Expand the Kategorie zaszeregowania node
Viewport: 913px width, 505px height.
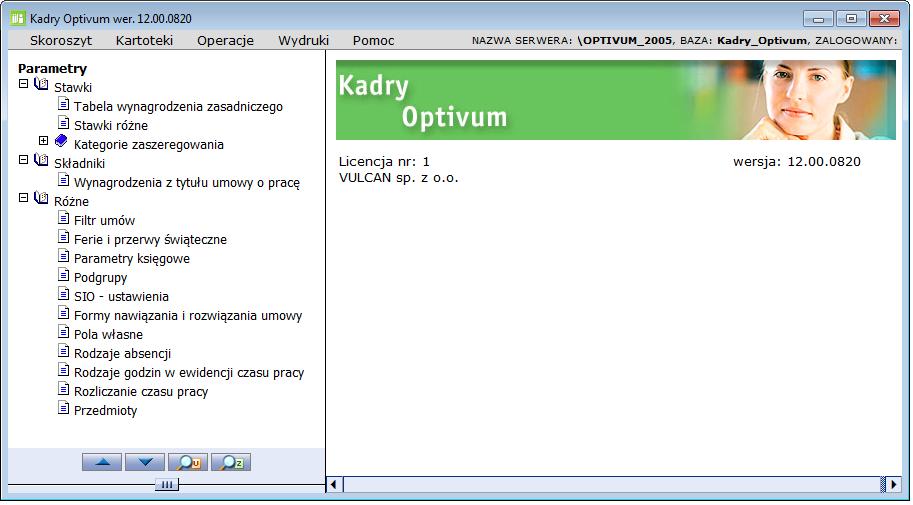click(x=43, y=140)
